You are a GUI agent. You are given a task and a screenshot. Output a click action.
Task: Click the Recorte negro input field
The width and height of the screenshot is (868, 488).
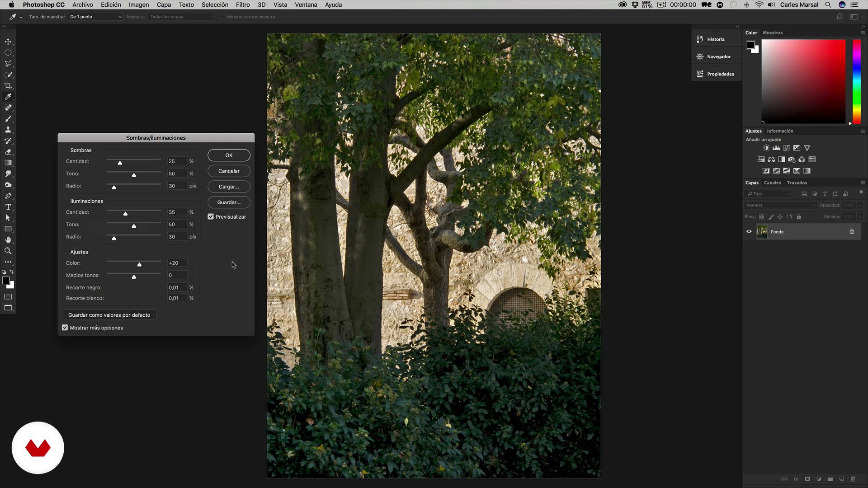[x=177, y=287]
